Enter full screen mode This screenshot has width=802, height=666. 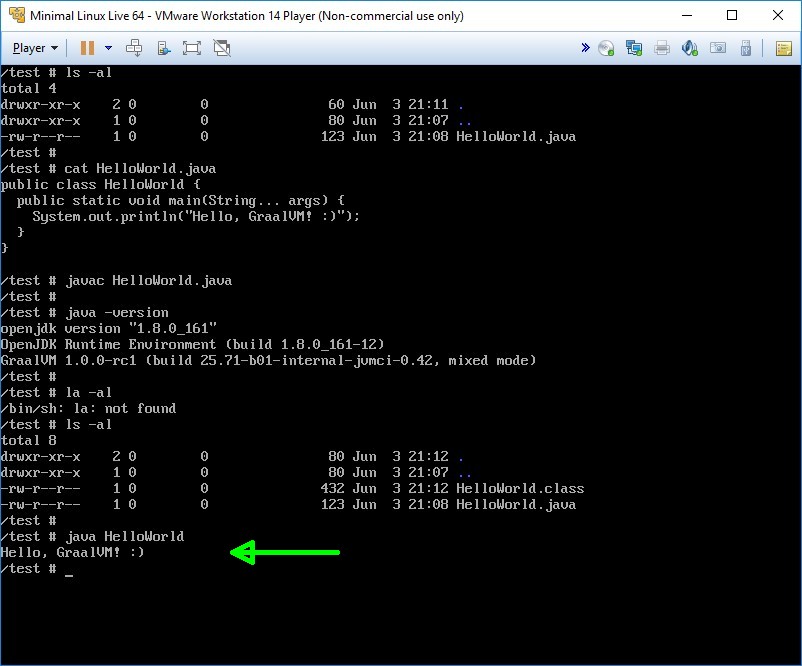pos(192,48)
